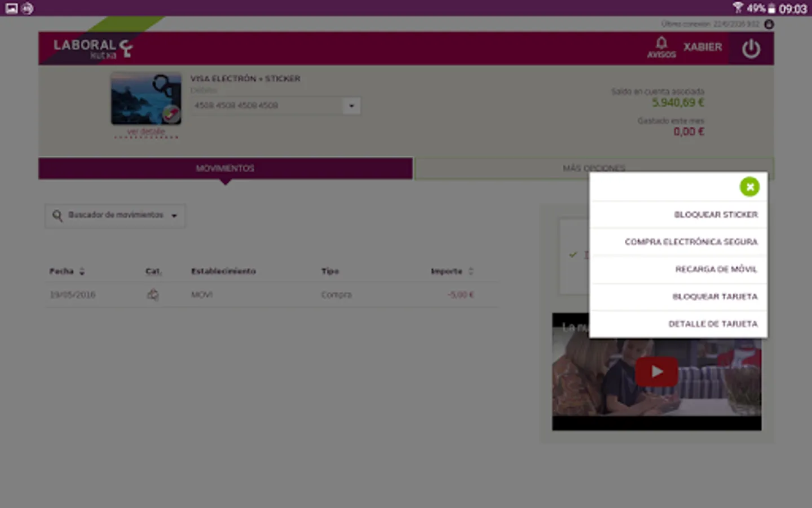Open the XABIER user profile
The width and height of the screenshot is (812, 508).
point(703,47)
